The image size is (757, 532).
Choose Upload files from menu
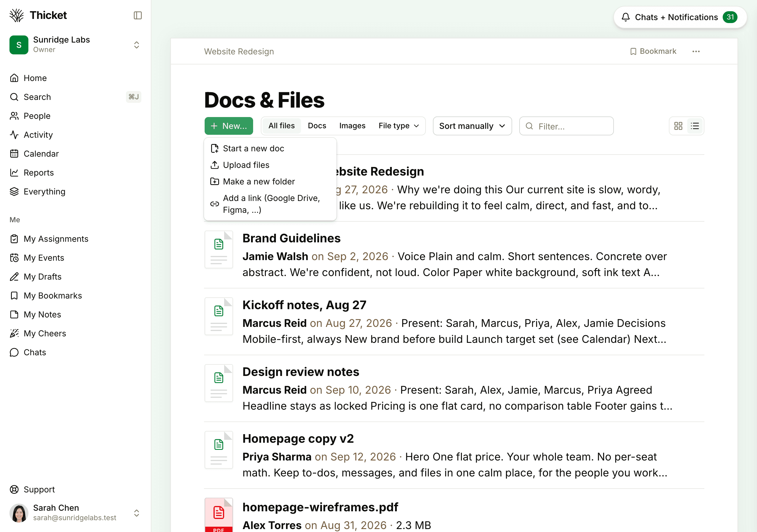point(270,165)
